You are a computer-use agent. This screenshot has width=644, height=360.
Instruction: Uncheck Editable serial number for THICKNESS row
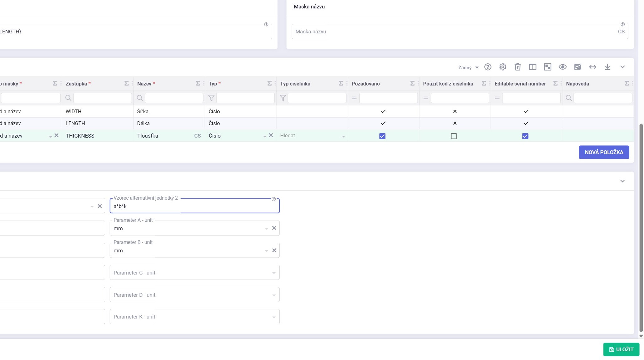[x=525, y=136]
